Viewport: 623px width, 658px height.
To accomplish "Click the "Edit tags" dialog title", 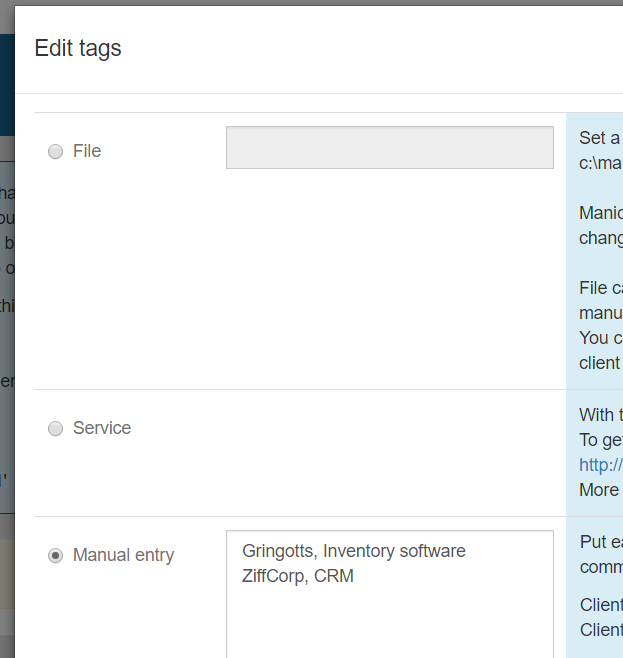I will pos(78,48).
